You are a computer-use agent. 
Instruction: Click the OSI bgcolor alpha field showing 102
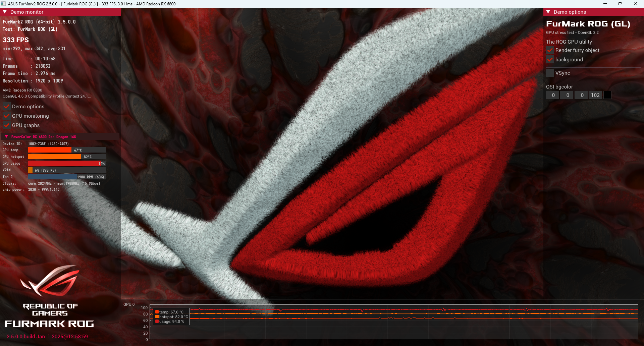click(595, 95)
